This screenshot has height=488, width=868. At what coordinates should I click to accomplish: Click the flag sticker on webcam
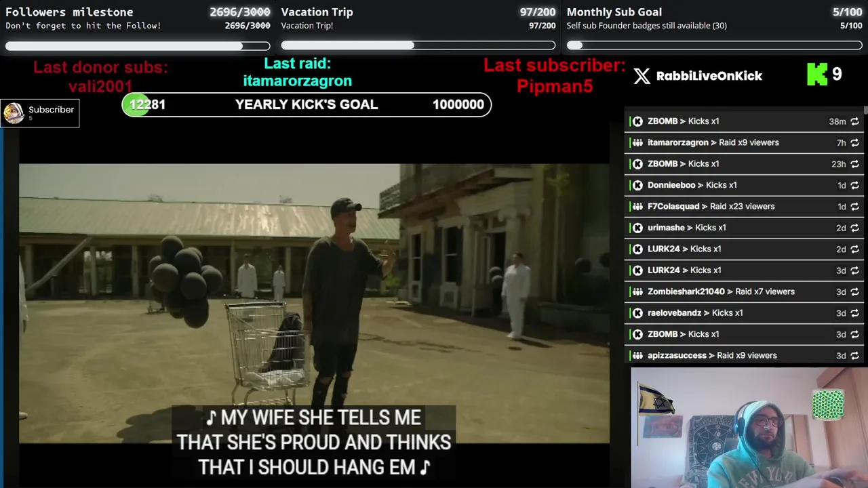point(656,398)
